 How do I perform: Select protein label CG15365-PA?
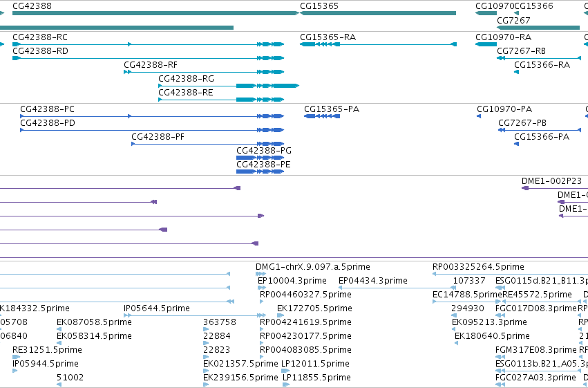pyautogui.click(x=332, y=109)
